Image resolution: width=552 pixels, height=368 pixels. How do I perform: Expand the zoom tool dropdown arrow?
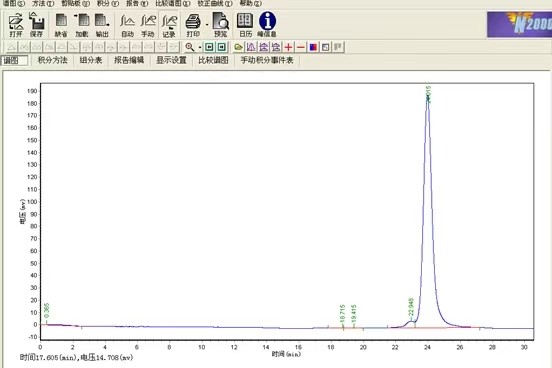pyautogui.click(x=200, y=47)
